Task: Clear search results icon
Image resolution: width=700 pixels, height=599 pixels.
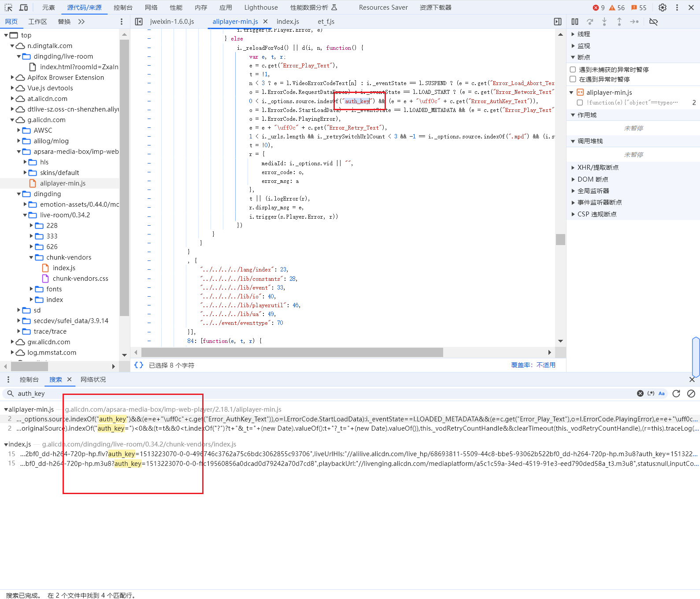Action: (x=691, y=394)
